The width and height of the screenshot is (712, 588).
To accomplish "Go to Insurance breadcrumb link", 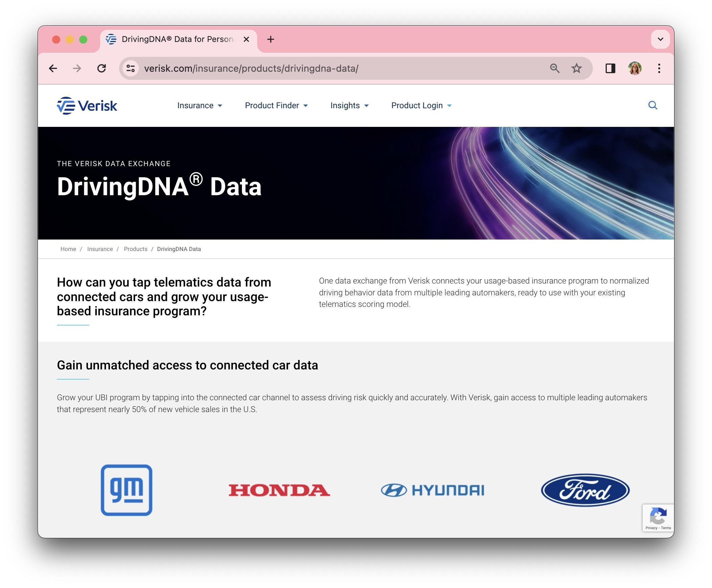I will pyautogui.click(x=100, y=249).
